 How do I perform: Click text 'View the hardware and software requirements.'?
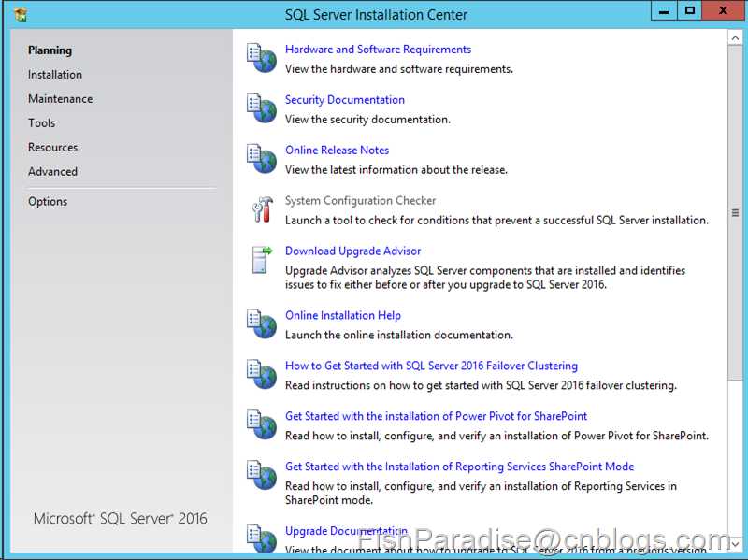(399, 69)
